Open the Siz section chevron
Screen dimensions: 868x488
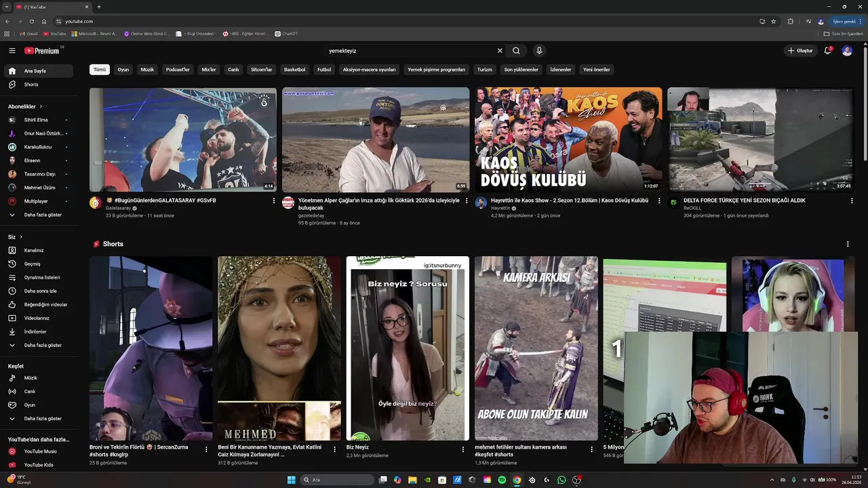coord(21,237)
